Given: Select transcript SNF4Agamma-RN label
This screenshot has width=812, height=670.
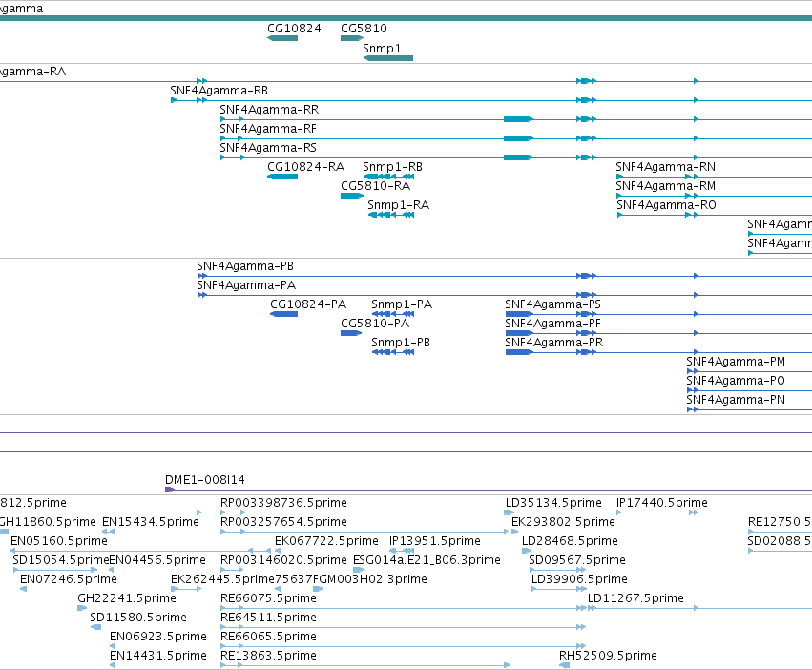Looking at the screenshot, I should coord(665,167).
